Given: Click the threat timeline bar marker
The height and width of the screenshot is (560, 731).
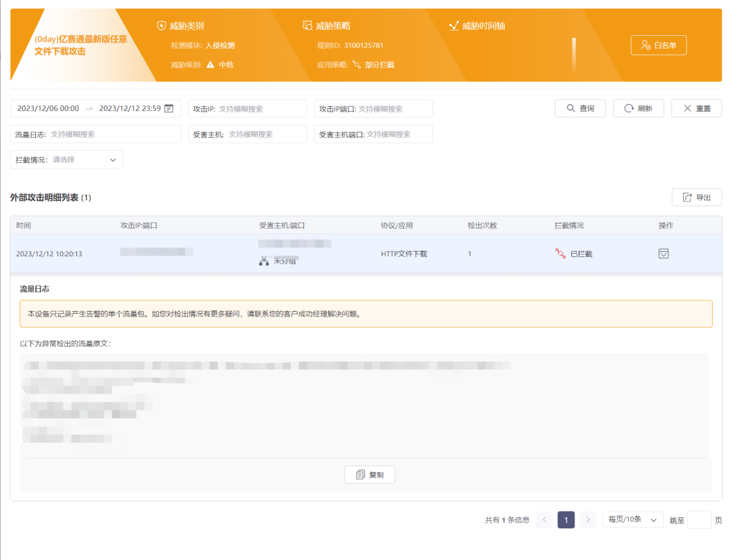Looking at the screenshot, I should point(574,54).
